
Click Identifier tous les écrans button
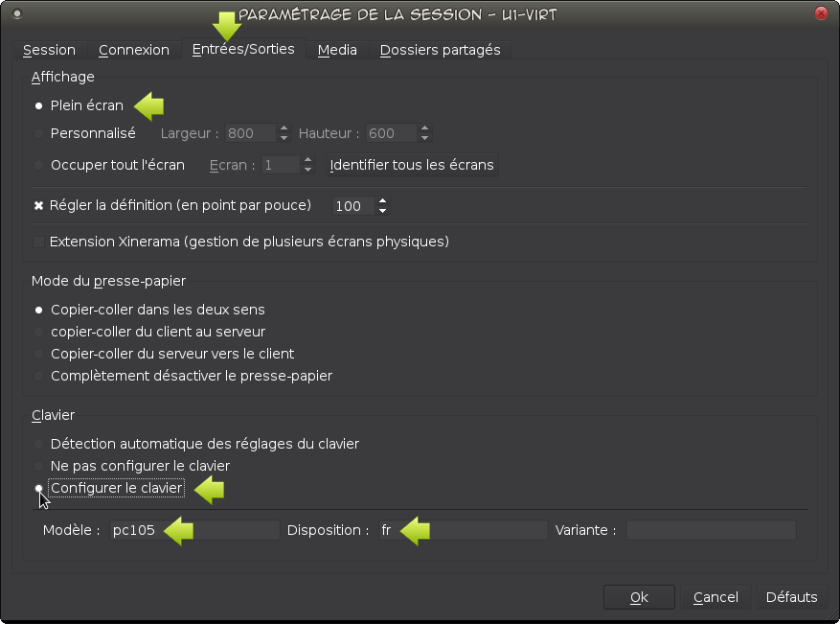412,165
